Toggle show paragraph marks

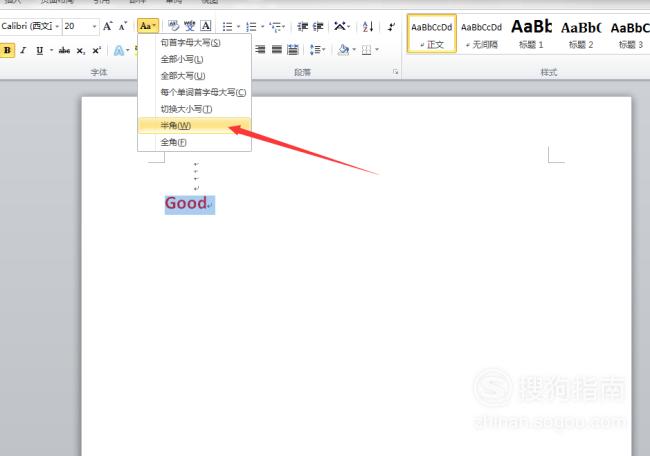click(x=391, y=27)
